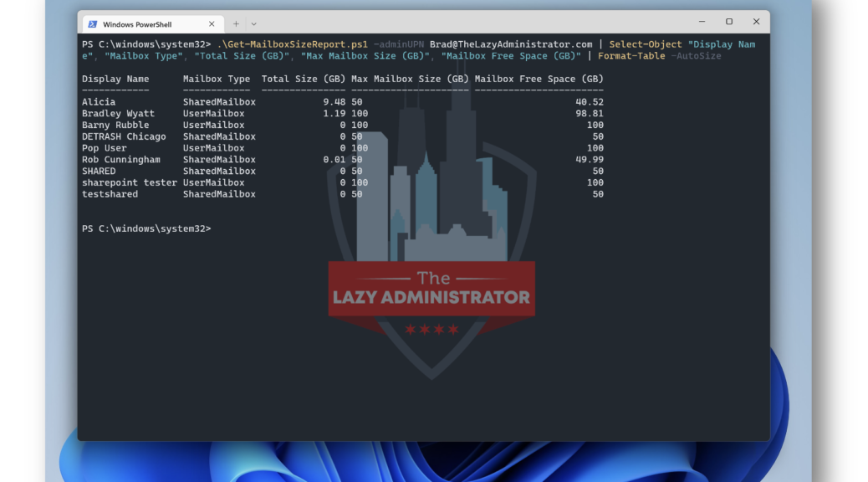Click the PowerShell icon on the tab

(x=93, y=23)
